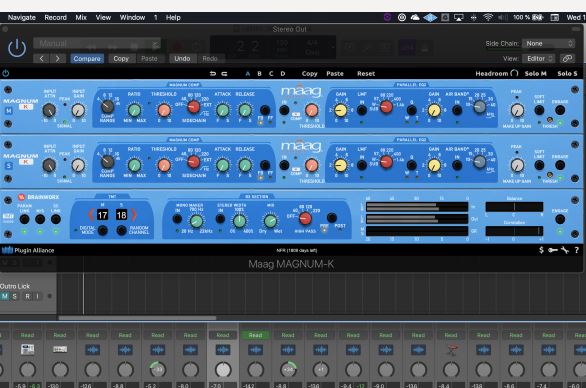Toggle the Logic plugin bypass power button
Screen dimensions: 586x388
pyautogui.click(x=17, y=48)
